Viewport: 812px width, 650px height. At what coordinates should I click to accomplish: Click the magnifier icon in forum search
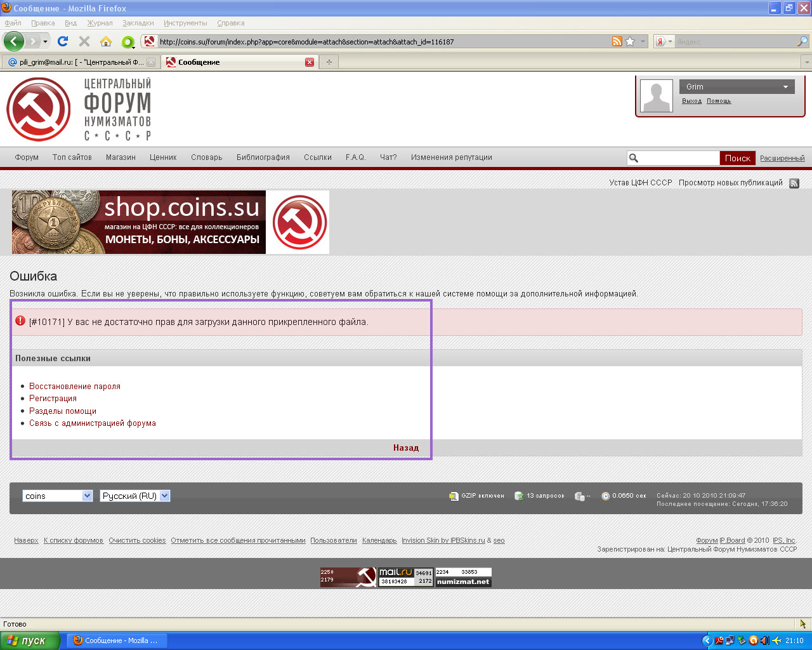(634, 158)
